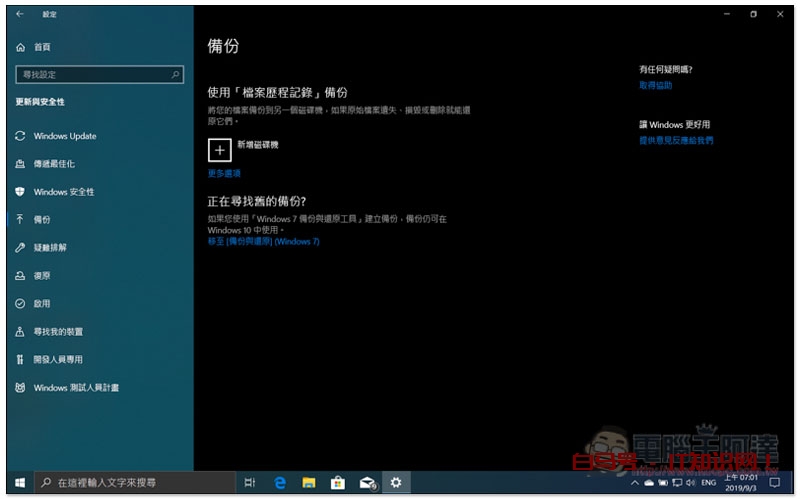This screenshot has height=500, width=800.
Task: Go back using the arrow icon
Action: (21, 14)
